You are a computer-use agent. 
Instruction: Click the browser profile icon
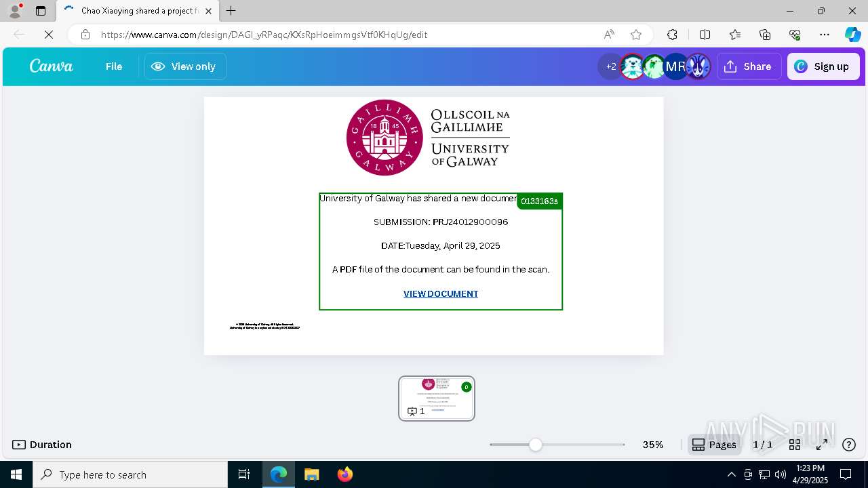coord(15,11)
